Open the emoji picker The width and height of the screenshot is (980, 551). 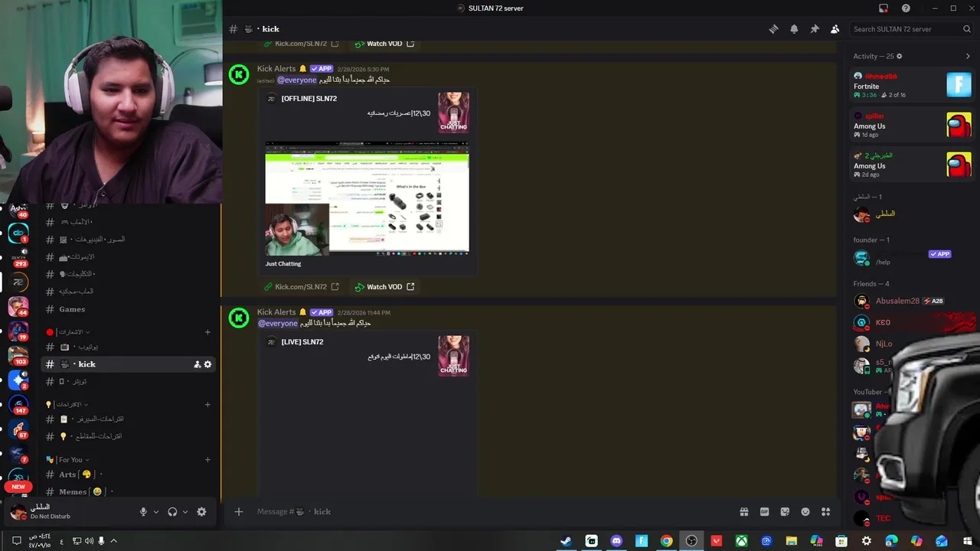point(805,511)
